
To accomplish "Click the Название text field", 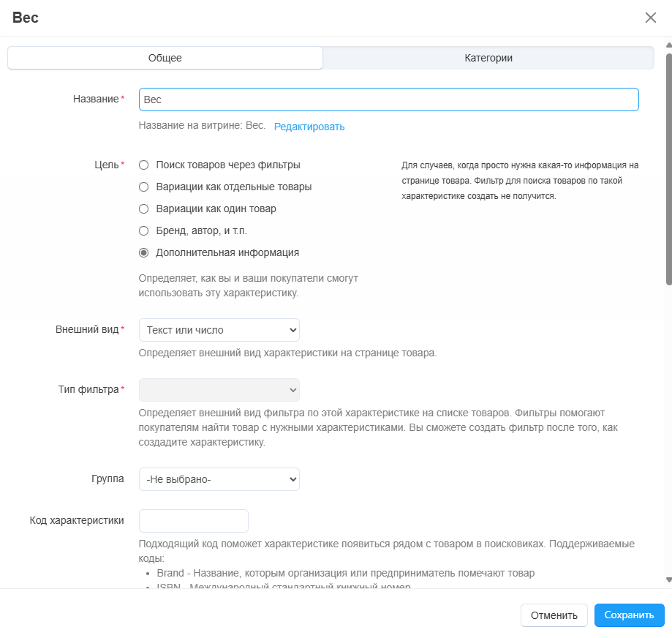I will (x=388, y=100).
